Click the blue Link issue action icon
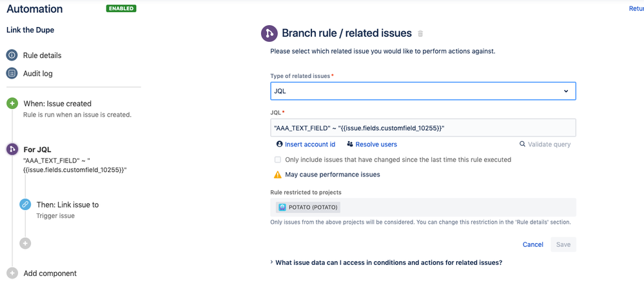Screen dimensions: 644x303 point(25,204)
